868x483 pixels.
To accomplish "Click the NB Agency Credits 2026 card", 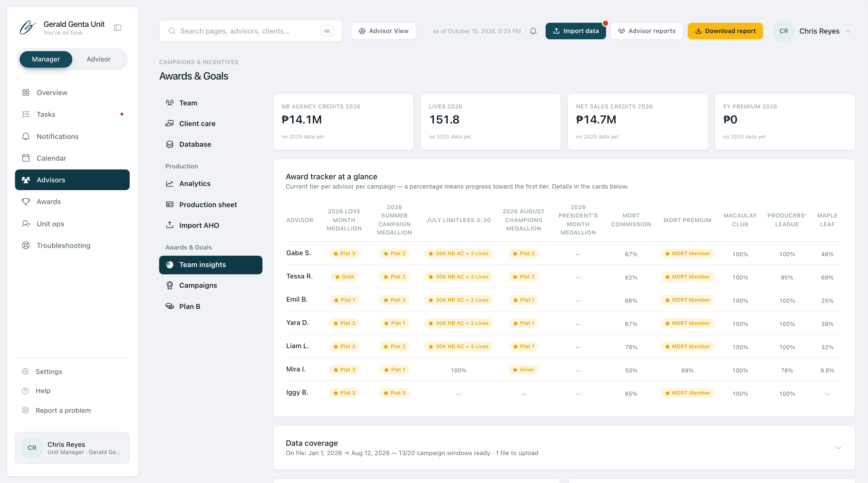I will 343,122.
